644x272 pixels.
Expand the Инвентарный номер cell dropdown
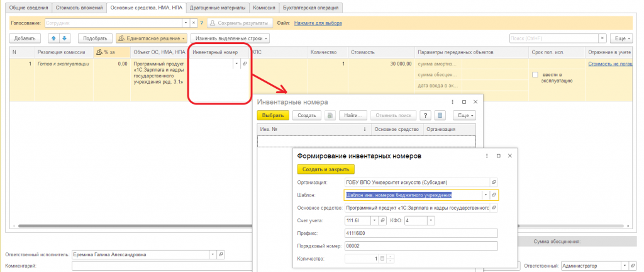tap(236, 64)
